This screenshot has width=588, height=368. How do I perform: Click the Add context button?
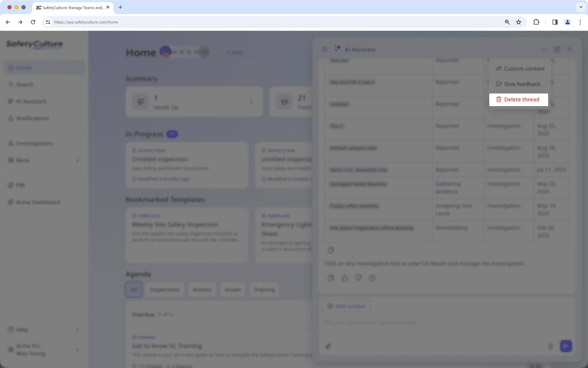coord(346,306)
